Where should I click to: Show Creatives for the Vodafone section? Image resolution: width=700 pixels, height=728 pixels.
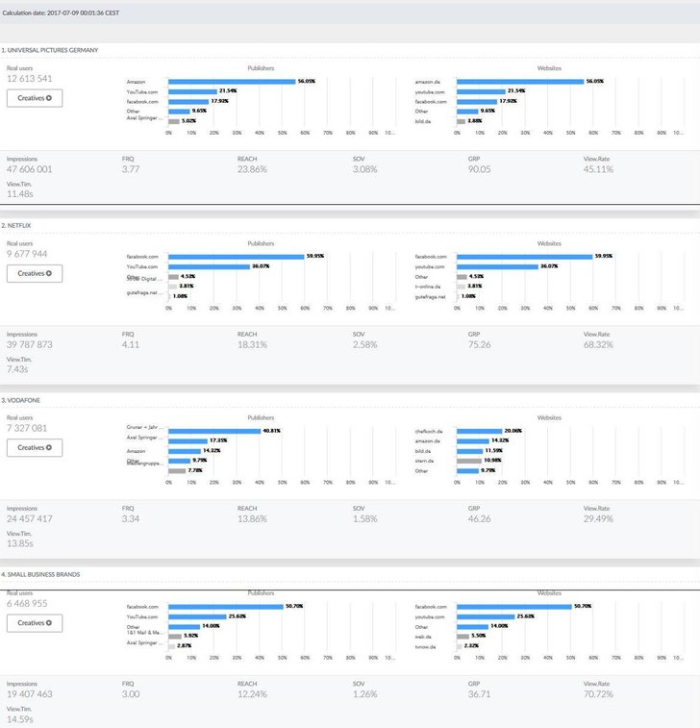(x=35, y=447)
